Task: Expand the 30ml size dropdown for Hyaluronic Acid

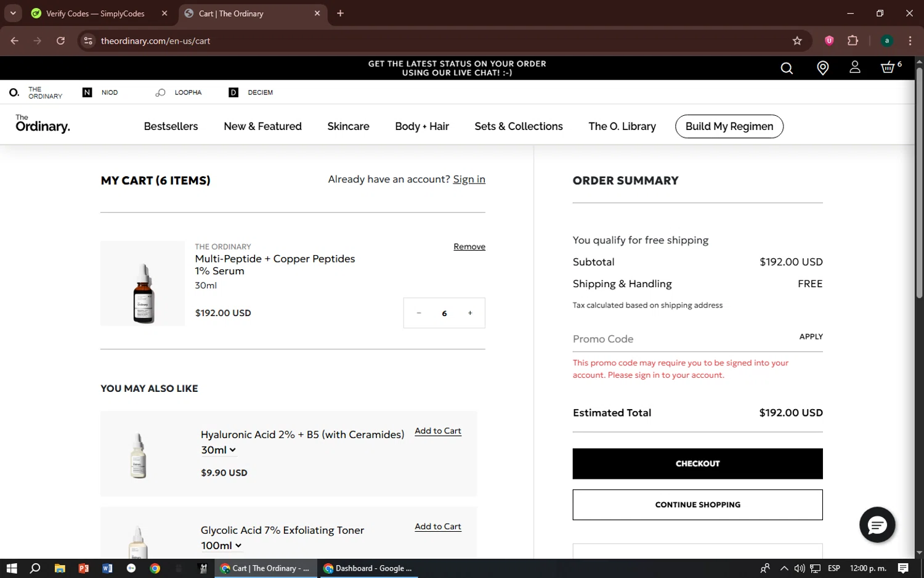Action: 219,450
